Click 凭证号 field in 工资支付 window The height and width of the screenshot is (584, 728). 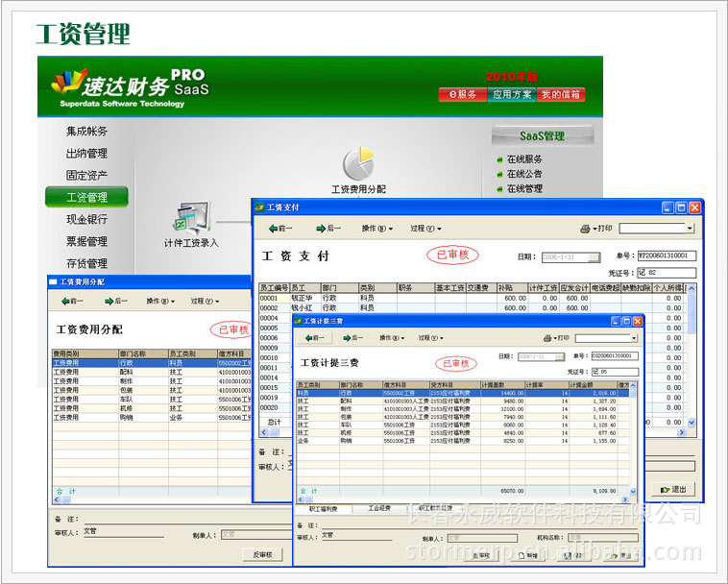pos(667,273)
